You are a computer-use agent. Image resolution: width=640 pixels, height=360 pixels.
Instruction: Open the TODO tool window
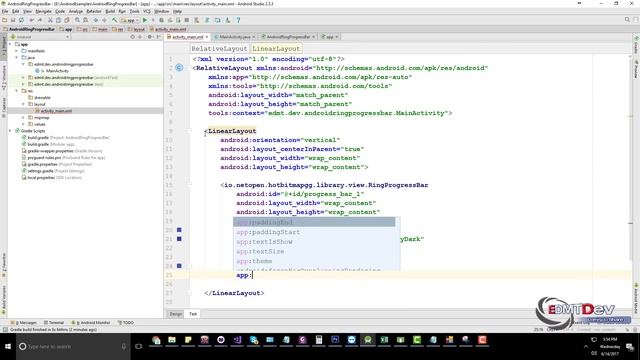tap(126, 322)
